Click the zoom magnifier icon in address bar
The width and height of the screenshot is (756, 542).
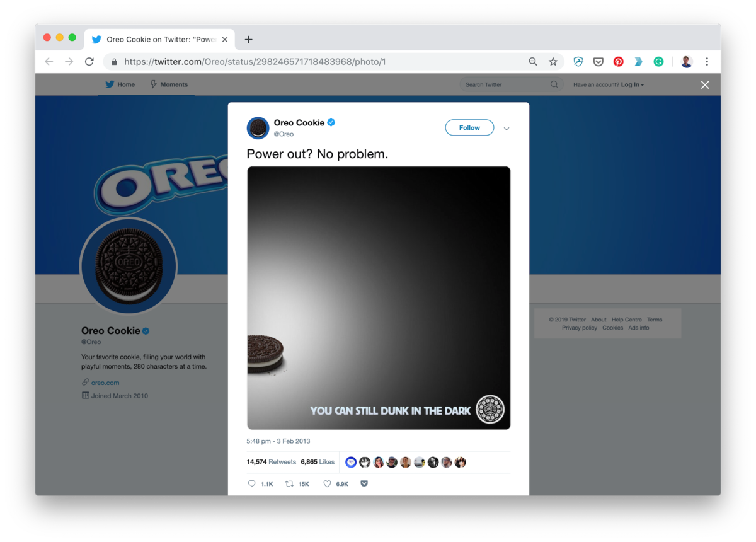click(533, 62)
